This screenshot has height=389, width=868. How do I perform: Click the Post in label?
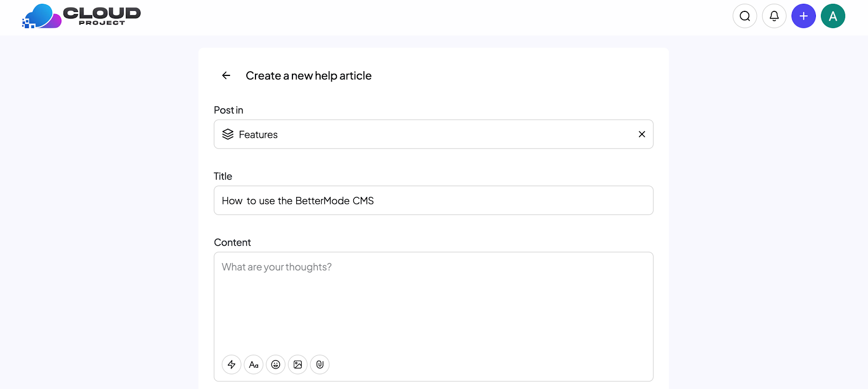click(228, 110)
